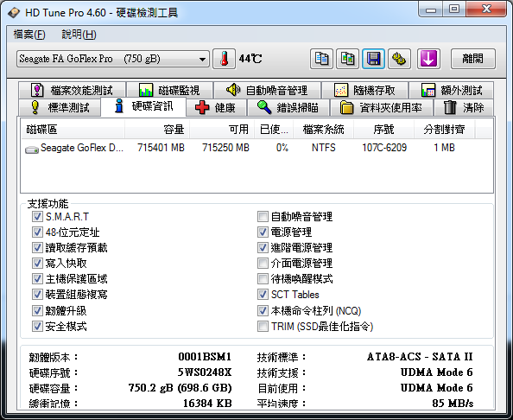Click the copy text to clipboard icon

[321, 59]
